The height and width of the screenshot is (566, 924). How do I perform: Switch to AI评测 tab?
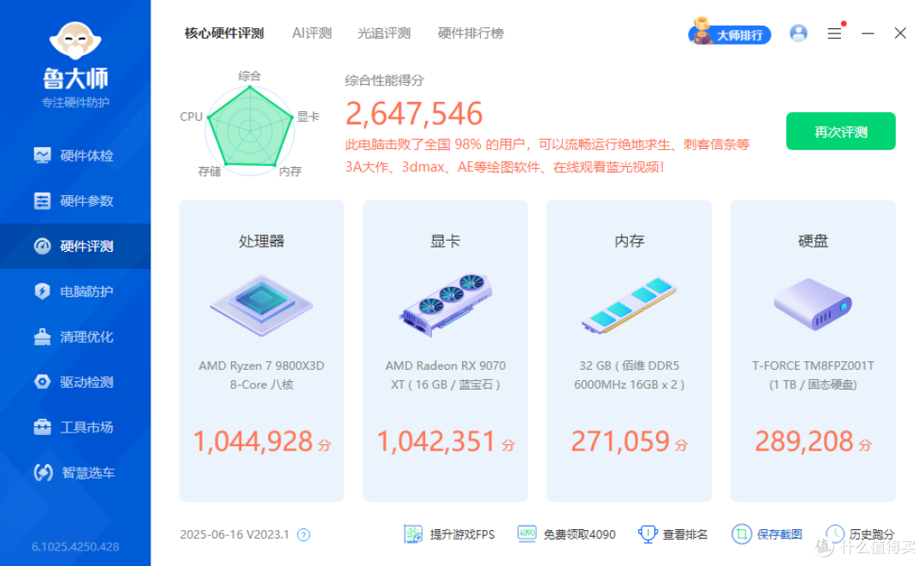[311, 33]
